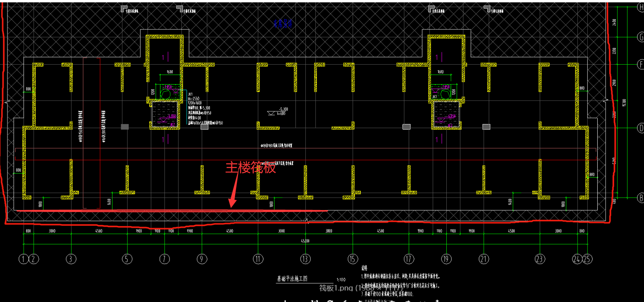This screenshot has height=302, width=644.
Task: Select axis bubble 3
Action: [x=71, y=259]
